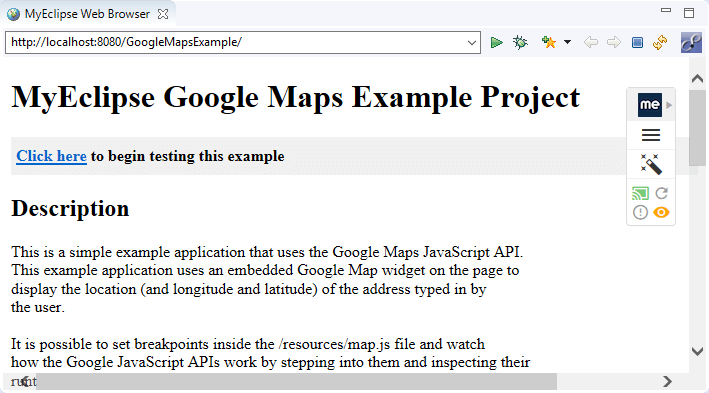Click the vertical scrollbar down arrow
The width and height of the screenshot is (709, 393).
click(697, 351)
